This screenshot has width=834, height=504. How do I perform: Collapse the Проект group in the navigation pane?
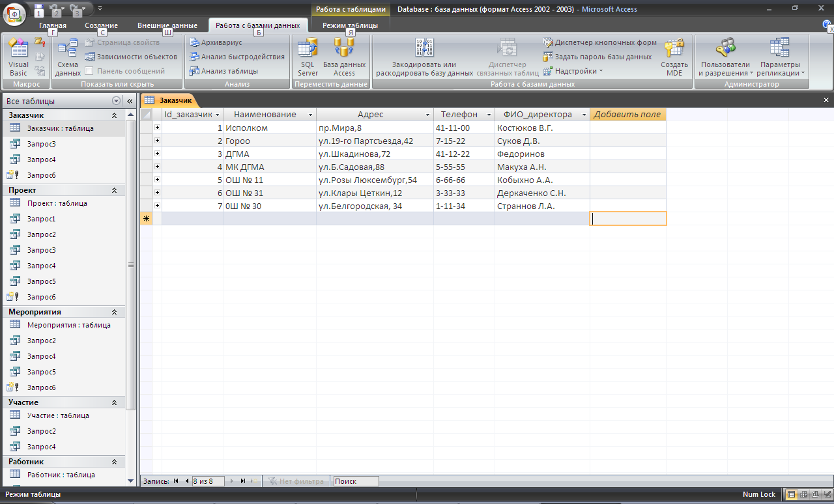tap(115, 190)
